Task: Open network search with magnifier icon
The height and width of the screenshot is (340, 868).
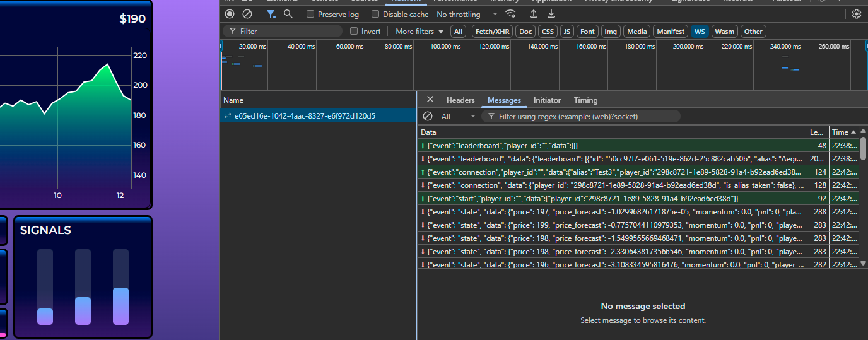Action: click(x=288, y=14)
